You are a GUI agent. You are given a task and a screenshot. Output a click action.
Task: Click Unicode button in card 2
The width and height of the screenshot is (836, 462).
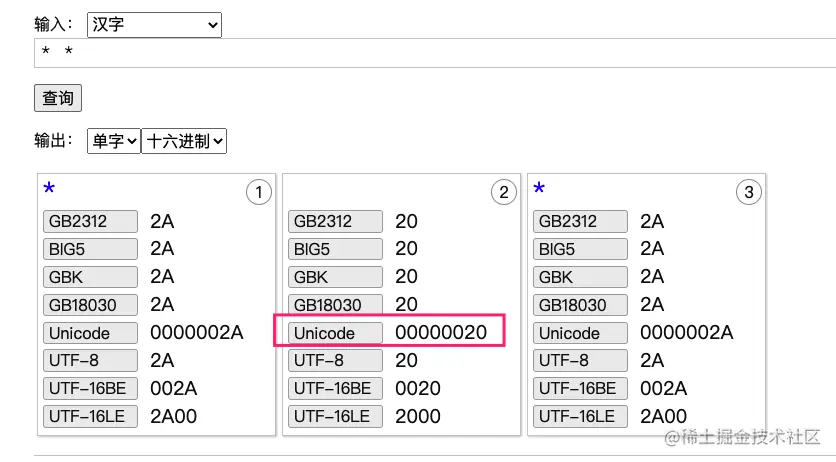(x=335, y=333)
